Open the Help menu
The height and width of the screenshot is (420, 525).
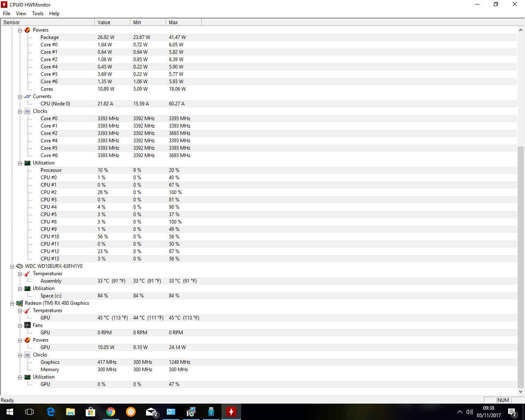[54, 14]
